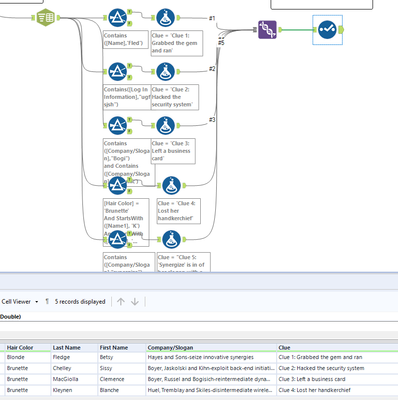Select the Kleynen last name cell

coord(74,390)
